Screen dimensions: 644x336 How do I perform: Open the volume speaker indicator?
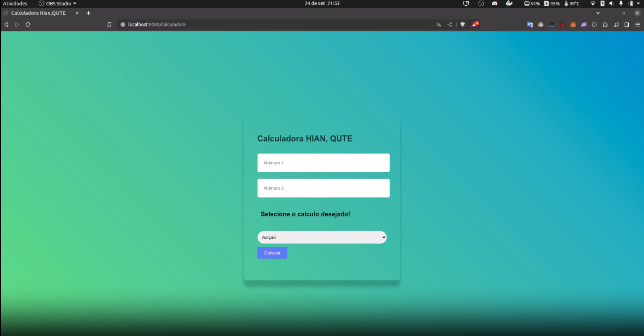click(611, 3)
